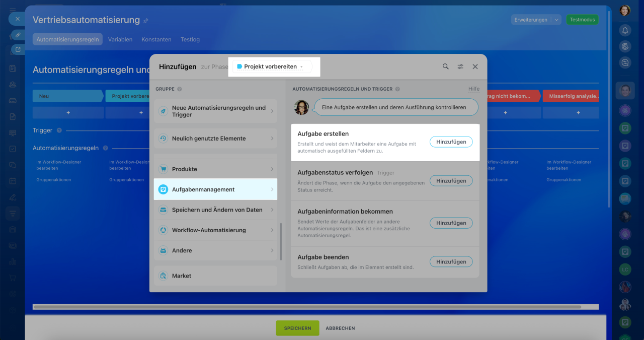Click the Market group icon
The image size is (644, 340).
pos(163,276)
